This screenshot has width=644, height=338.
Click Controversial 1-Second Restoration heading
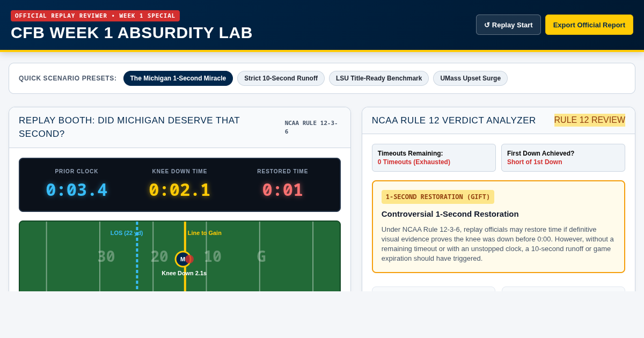(450, 214)
